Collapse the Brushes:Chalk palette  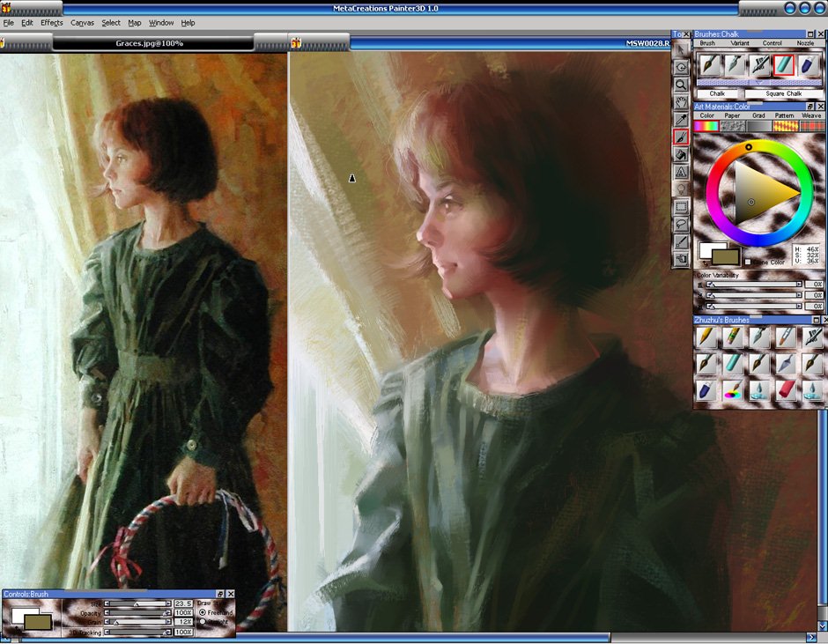click(810, 33)
